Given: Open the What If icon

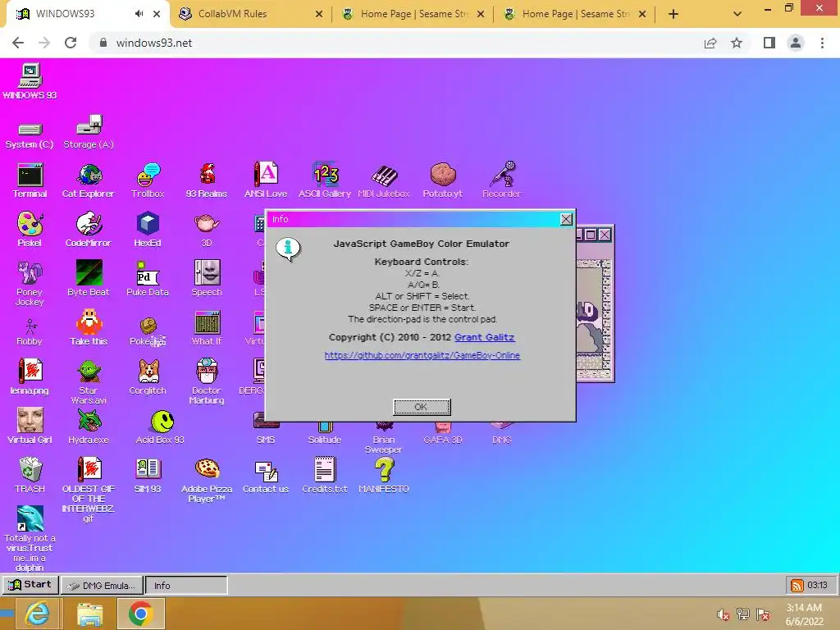Looking at the screenshot, I should [207, 328].
